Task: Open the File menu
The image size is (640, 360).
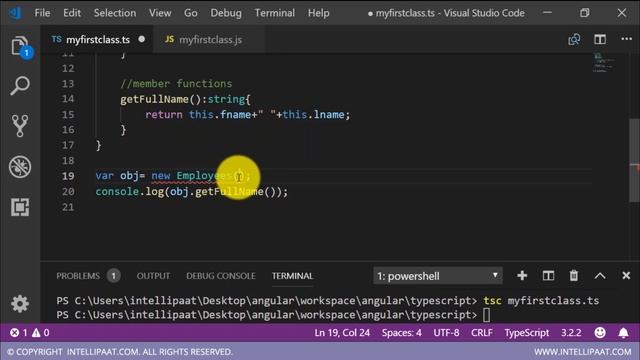Action: pyautogui.click(x=42, y=13)
